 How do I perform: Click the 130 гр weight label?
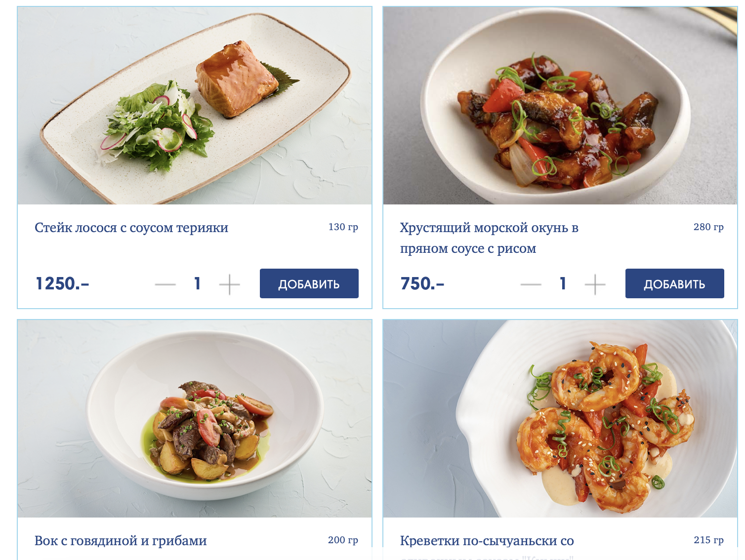pyautogui.click(x=343, y=227)
